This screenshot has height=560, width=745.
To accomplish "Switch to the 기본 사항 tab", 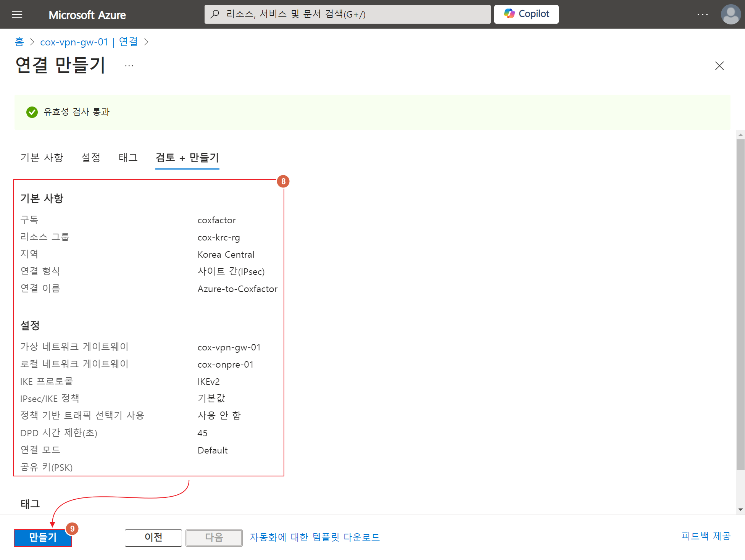I will (x=42, y=157).
